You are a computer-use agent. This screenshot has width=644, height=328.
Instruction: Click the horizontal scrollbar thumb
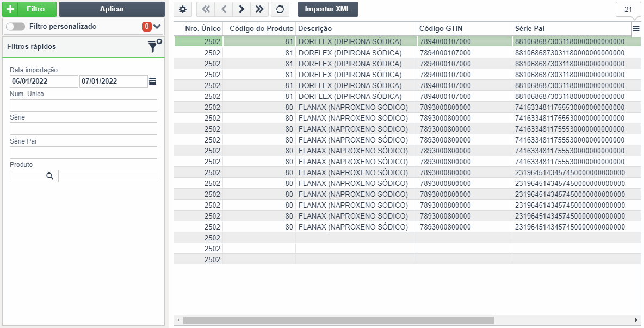pos(338,320)
